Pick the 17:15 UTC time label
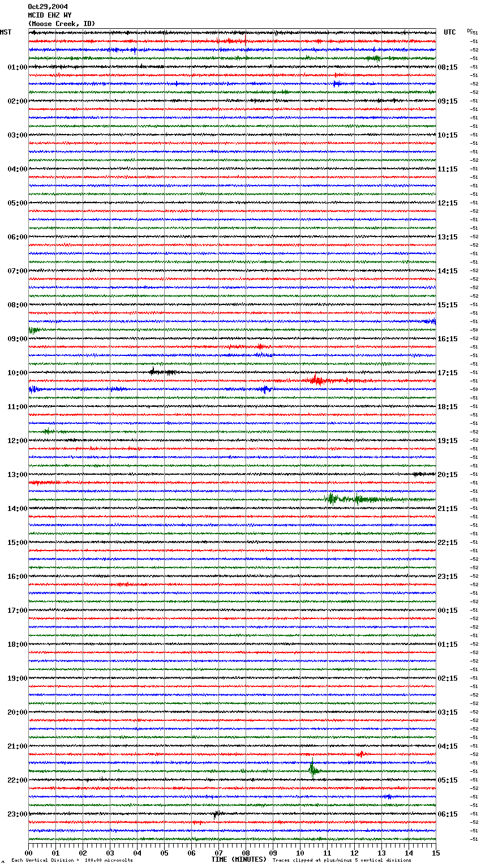Viewport: 481px width, 868px height. point(448,373)
